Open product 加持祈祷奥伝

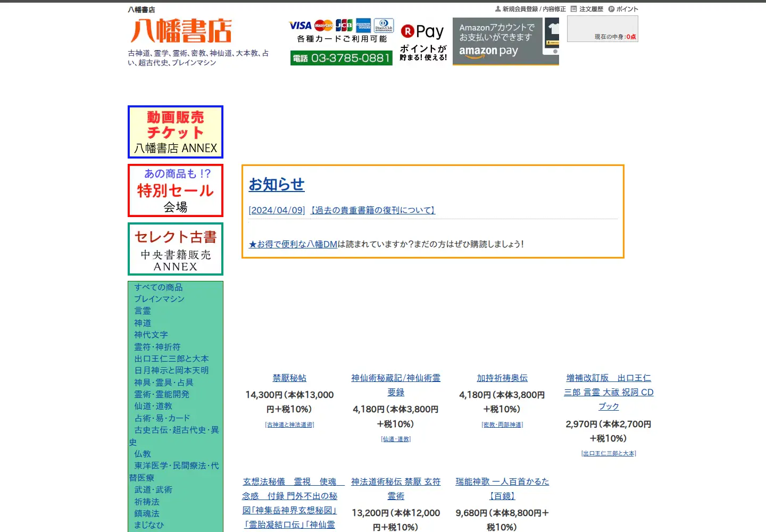click(x=502, y=378)
